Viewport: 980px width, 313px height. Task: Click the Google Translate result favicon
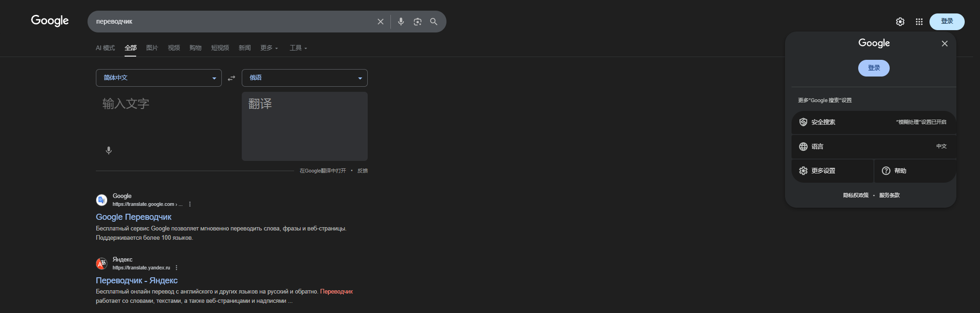[x=102, y=200]
